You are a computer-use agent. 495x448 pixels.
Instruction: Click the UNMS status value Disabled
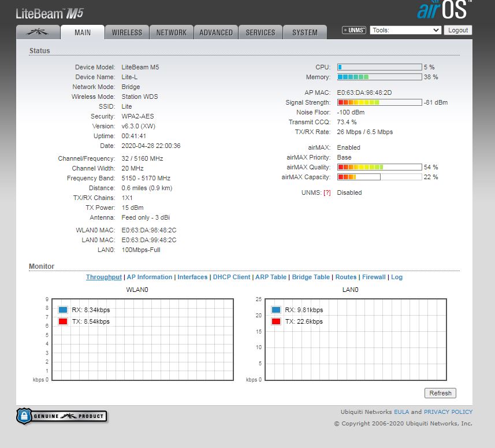tap(349, 192)
